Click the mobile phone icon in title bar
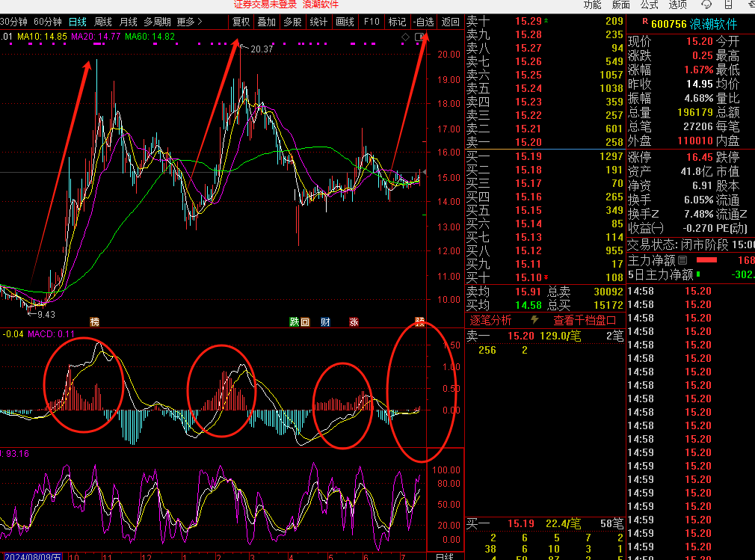Viewport: 755px width, 560px height. coord(729,4)
